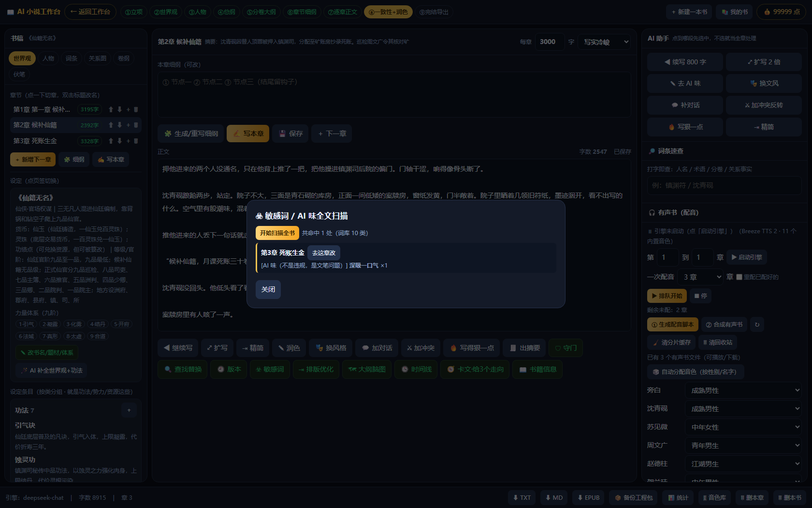812x508 pixels.
Task: Click 返回工作台 to return to workbench
Action: pos(90,12)
